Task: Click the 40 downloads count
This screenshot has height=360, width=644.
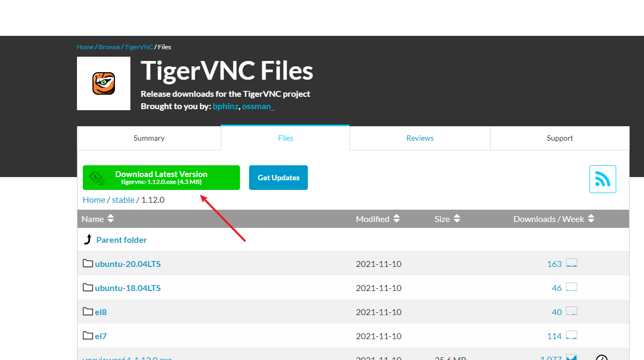Action: pos(557,312)
